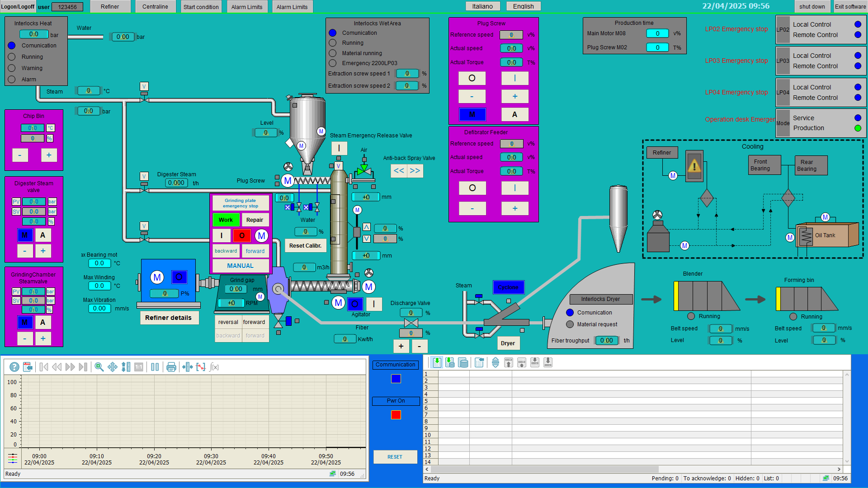Click the Refiner details button

[168, 318]
